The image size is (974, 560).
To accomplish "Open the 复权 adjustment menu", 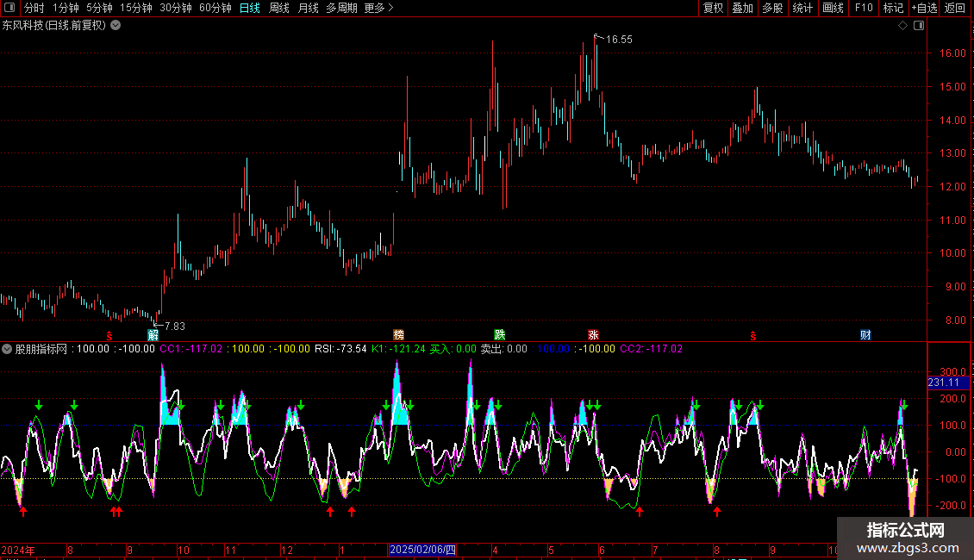I will pyautogui.click(x=713, y=8).
